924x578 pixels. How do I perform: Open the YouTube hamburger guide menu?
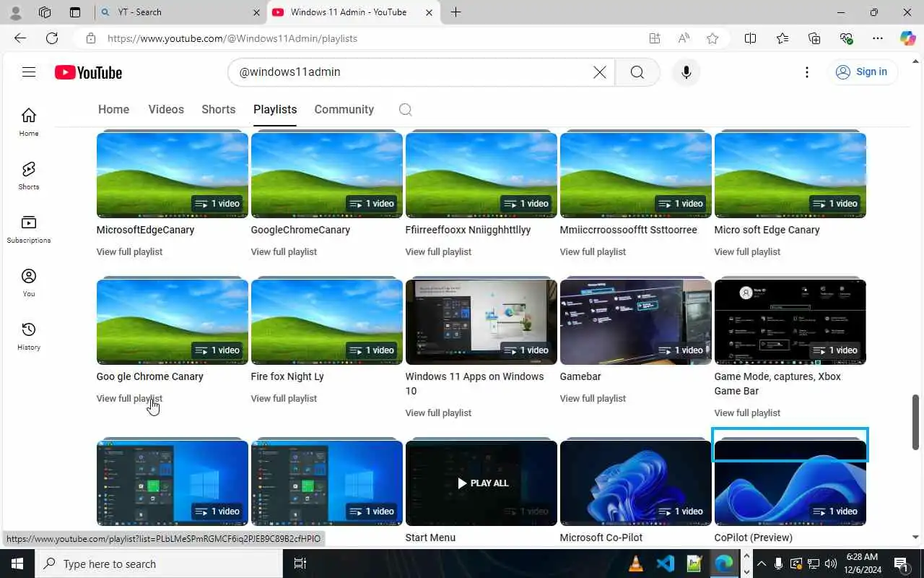tap(29, 72)
